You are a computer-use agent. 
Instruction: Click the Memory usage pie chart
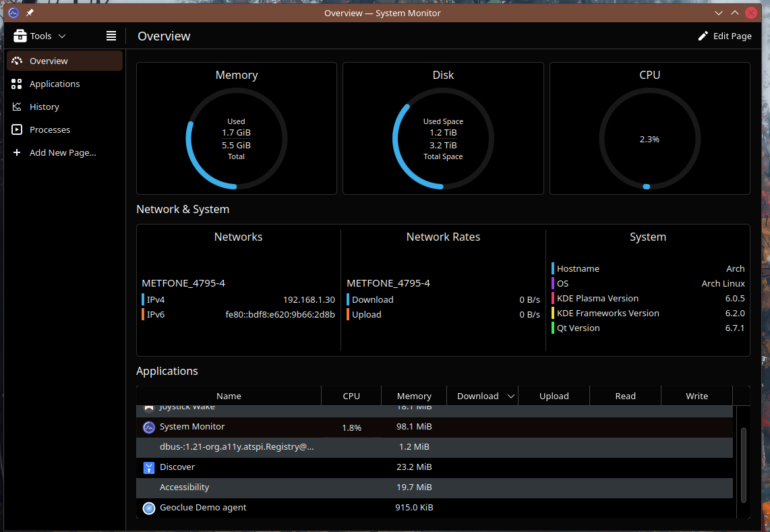[236, 138]
